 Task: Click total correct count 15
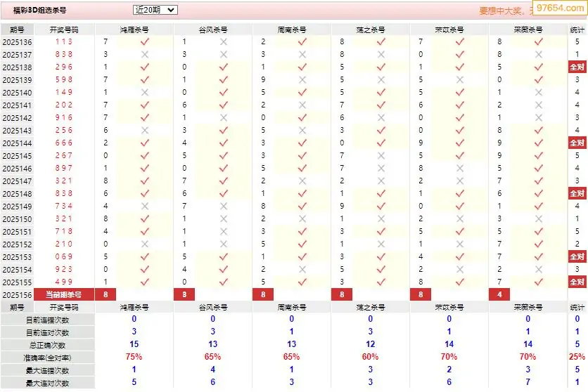[x=134, y=344]
